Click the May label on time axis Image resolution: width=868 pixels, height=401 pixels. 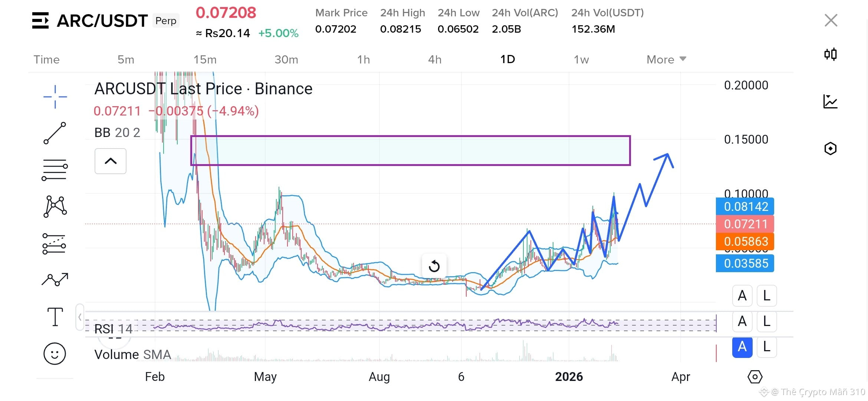tap(265, 377)
